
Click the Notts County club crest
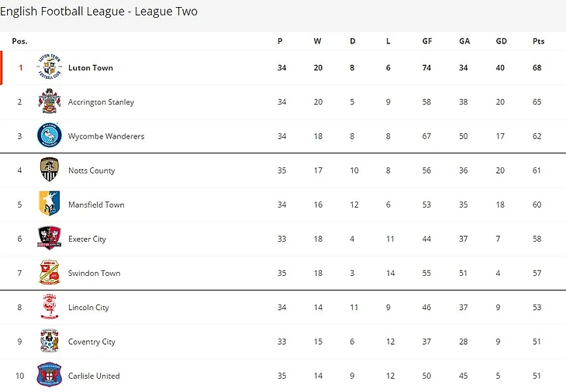tap(50, 170)
